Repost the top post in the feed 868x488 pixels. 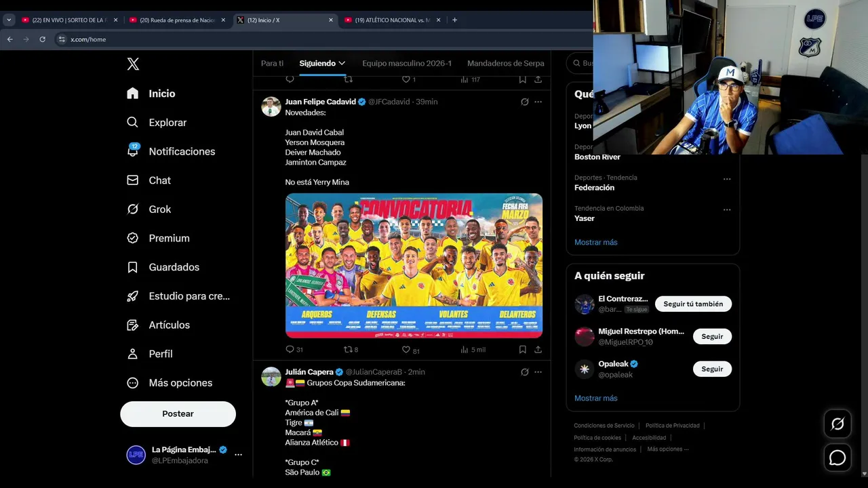click(x=348, y=79)
